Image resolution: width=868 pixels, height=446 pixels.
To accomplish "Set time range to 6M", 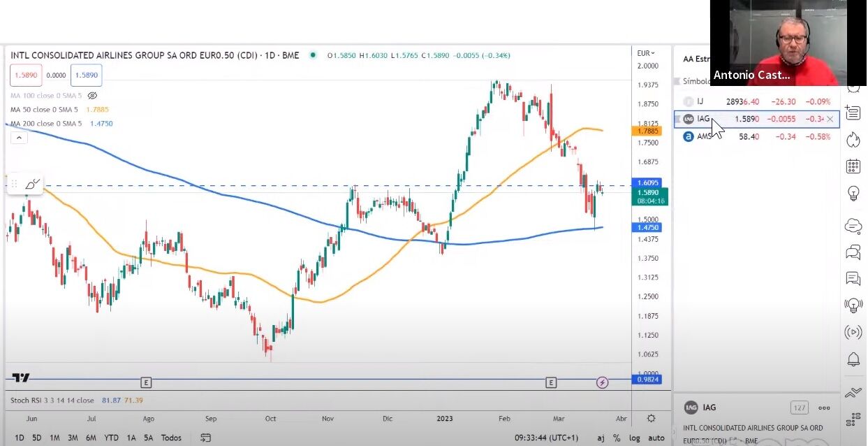I will pyautogui.click(x=91, y=438).
